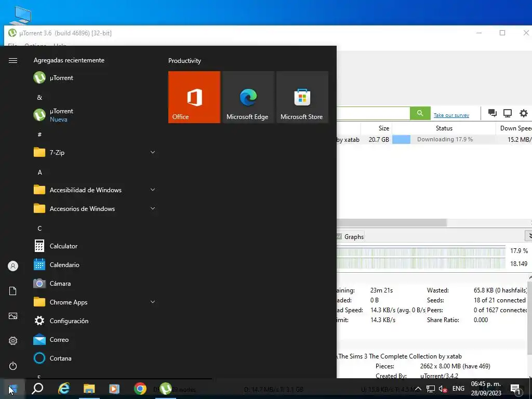Click the remote monitor icon in µTorrent
The height and width of the screenshot is (399, 532).
(508, 113)
